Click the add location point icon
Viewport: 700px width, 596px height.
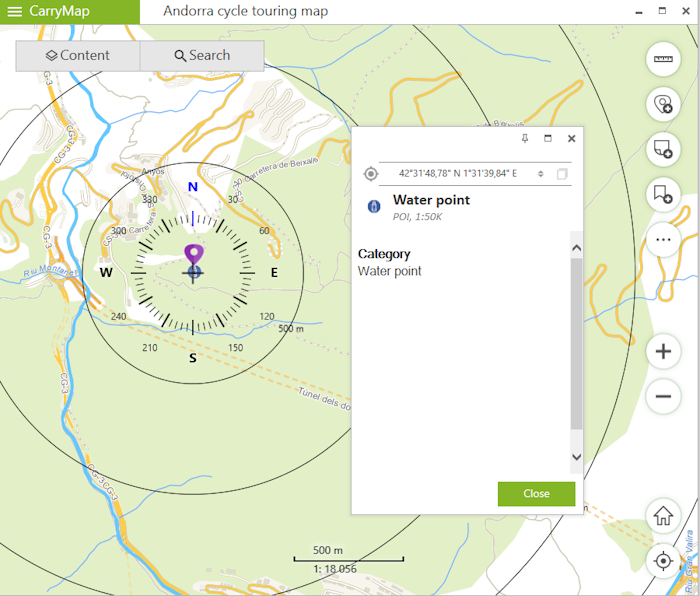pyautogui.click(x=662, y=104)
